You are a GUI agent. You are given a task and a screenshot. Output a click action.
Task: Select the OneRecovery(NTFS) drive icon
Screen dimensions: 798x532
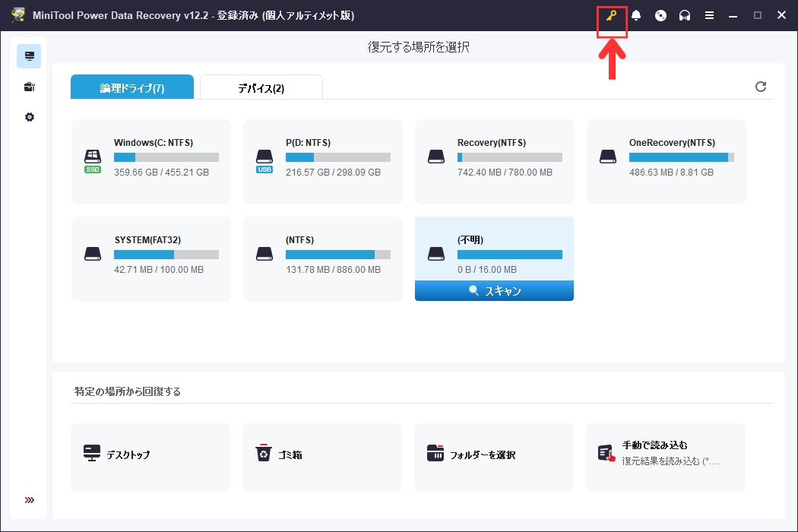pyautogui.click(x=608, y=157)
